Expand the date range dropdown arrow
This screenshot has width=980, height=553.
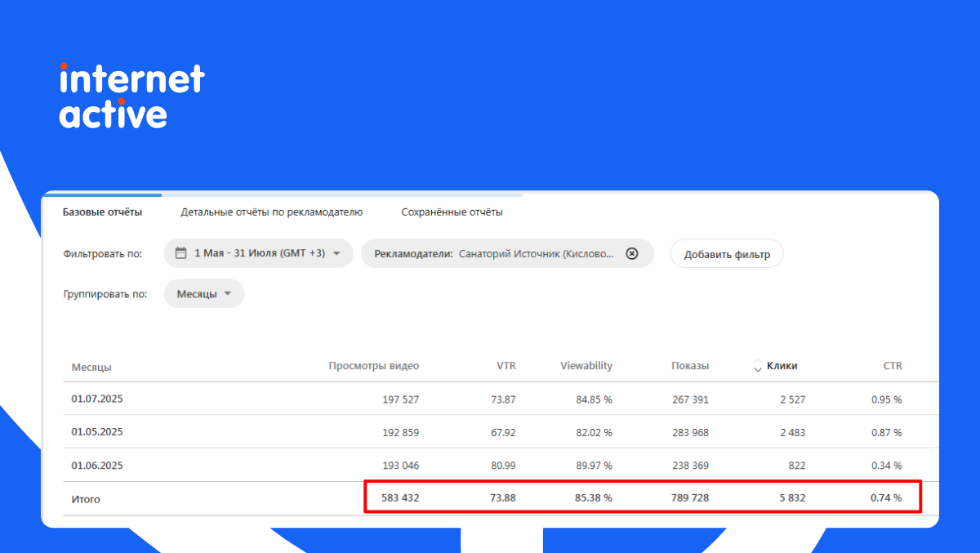pyautogui.click(x=336, y=253)
